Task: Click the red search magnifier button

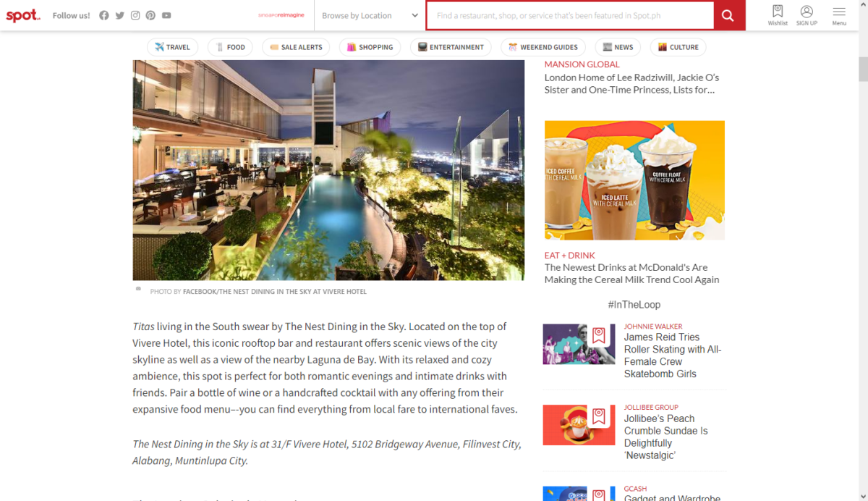Action: coord(729,15)
